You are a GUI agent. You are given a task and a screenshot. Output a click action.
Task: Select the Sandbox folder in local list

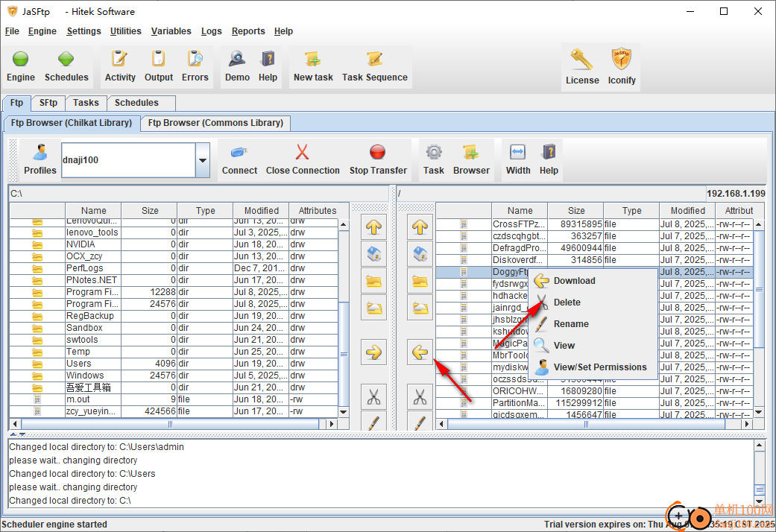pyautogui.click(x=174, y=328)
